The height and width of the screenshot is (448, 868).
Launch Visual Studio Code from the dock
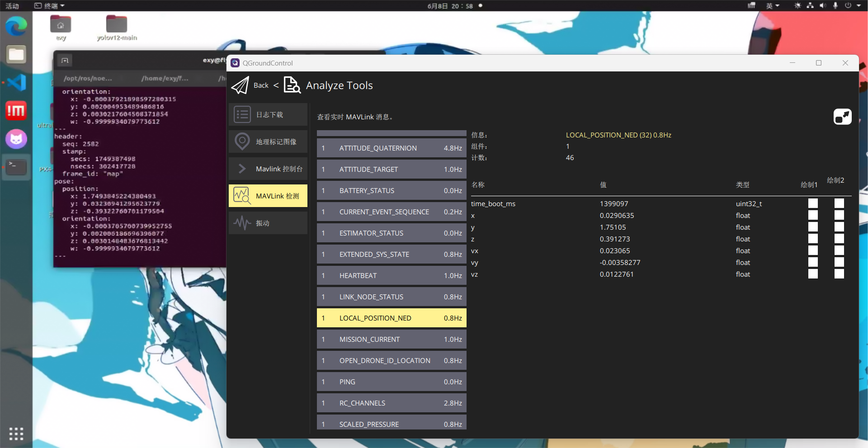pos(16,82)
